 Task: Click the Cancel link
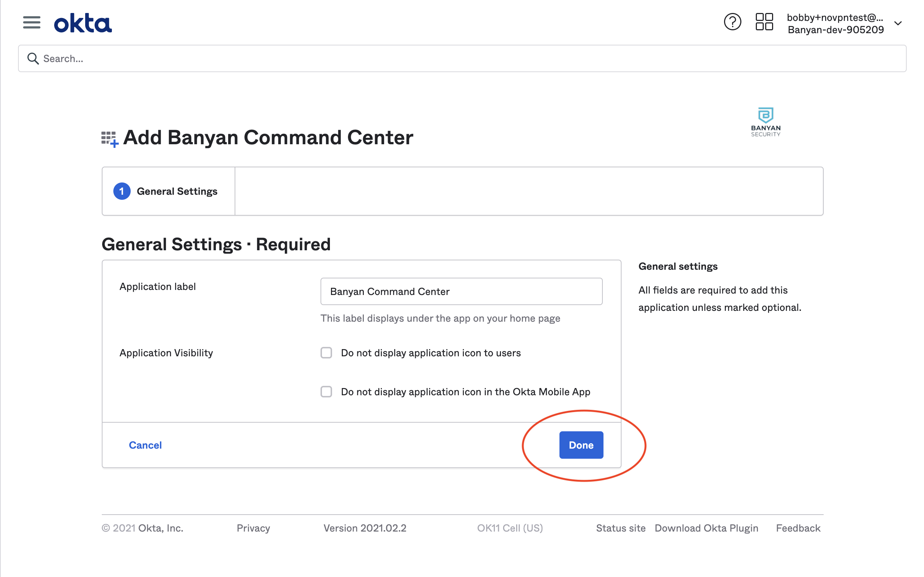pos(145,445)
